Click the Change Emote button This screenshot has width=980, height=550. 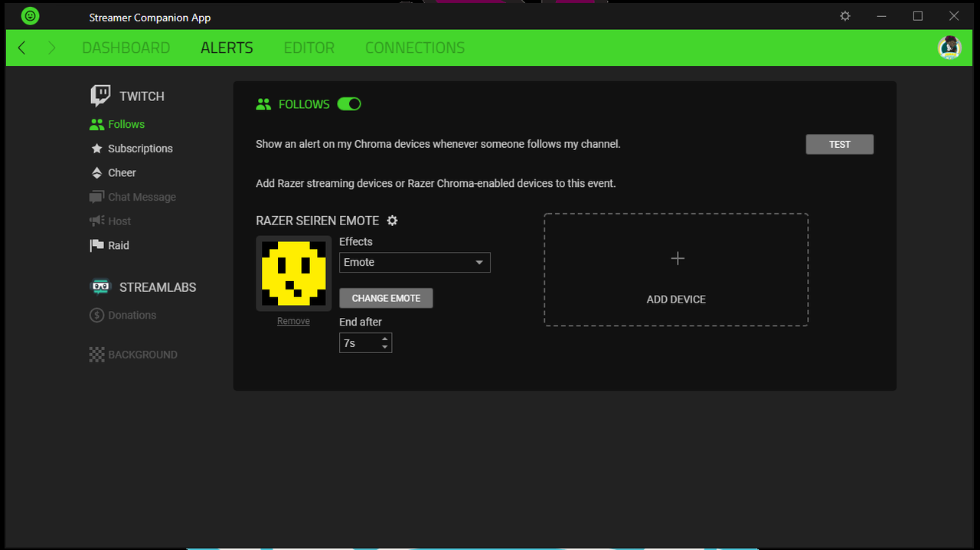coord(386,298)
